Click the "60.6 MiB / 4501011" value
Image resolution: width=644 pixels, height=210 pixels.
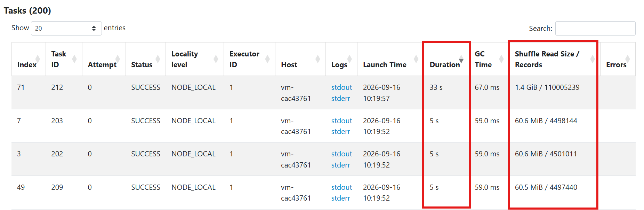pyautogui.click(x=546, y=154)
